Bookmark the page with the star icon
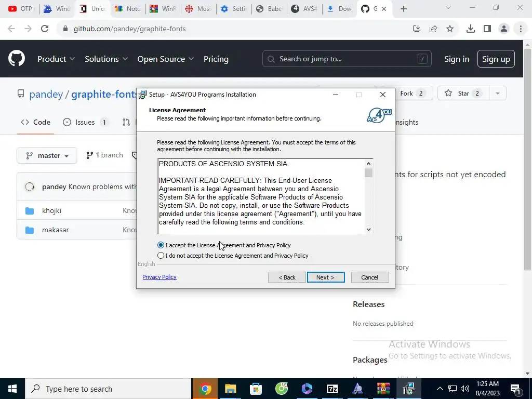532x399 pixels. [x=450, y=29]
